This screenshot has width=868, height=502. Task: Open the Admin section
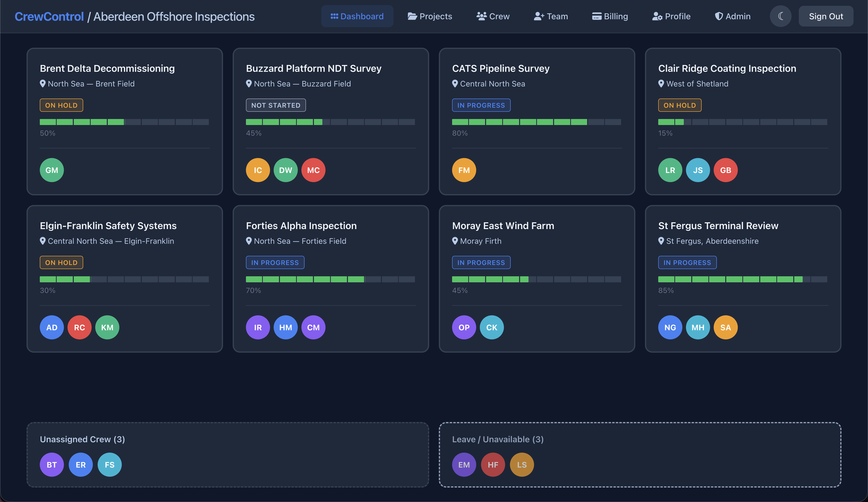pyautogui.click(x=732, y=16)
